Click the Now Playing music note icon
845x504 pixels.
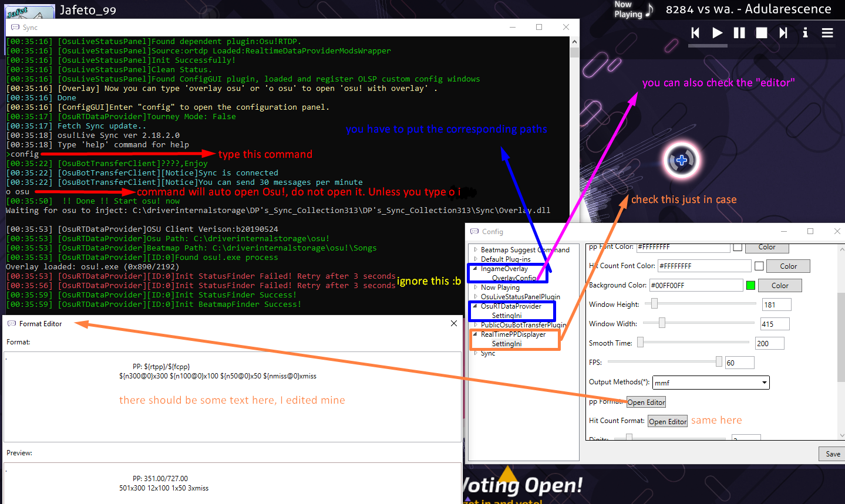tap(649, 9)
